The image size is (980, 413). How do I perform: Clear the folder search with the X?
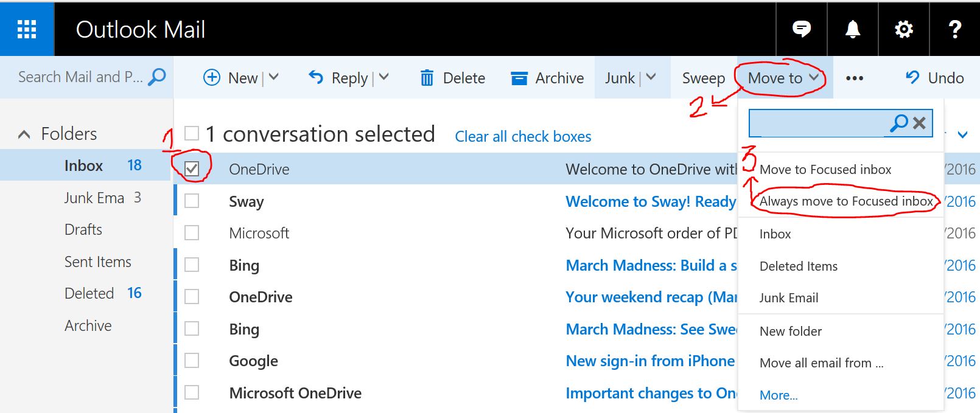pyautogui.click(x=919, y=123)
